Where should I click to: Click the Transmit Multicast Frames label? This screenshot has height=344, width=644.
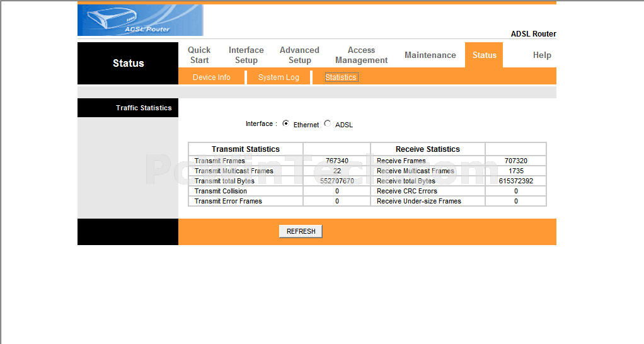coord(234,171)
